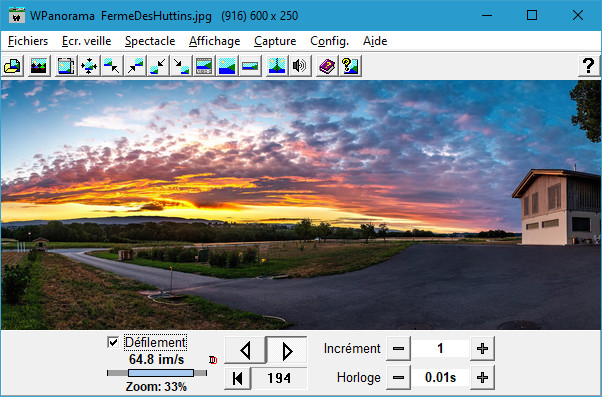Image resolution: width=602 pixels, height=397 pixels.
Task: Increase Horloge with plus button
Action: click(x=482, y=377)
